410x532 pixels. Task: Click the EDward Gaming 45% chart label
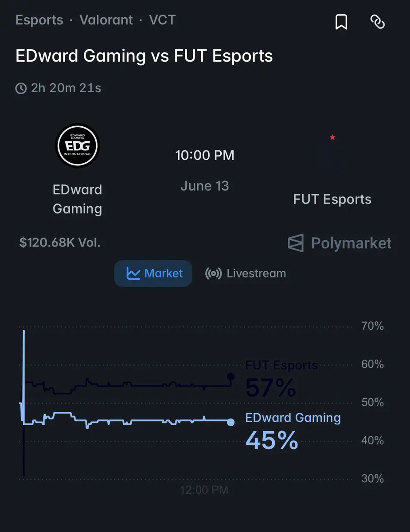[x=293, y=430]
